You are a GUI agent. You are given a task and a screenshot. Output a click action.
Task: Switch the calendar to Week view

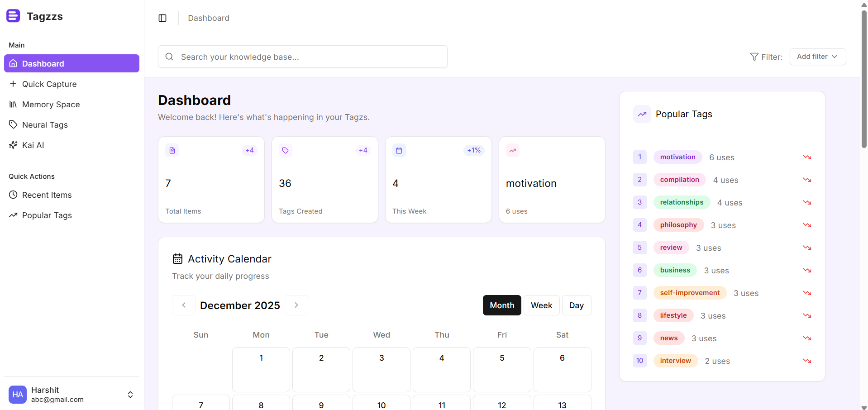[542, 305]
